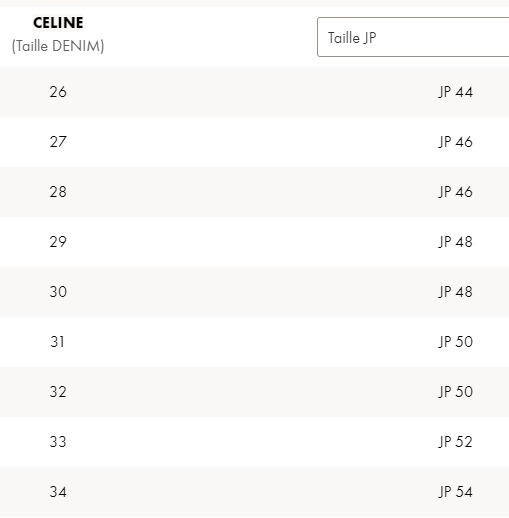Select denim size 26 row
This screenshot has height=518, width=509.
click(254, 92)
